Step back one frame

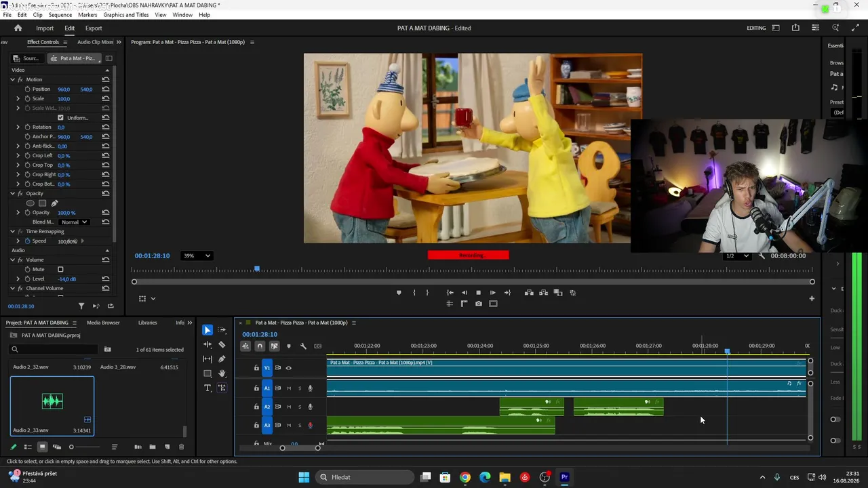465,293
